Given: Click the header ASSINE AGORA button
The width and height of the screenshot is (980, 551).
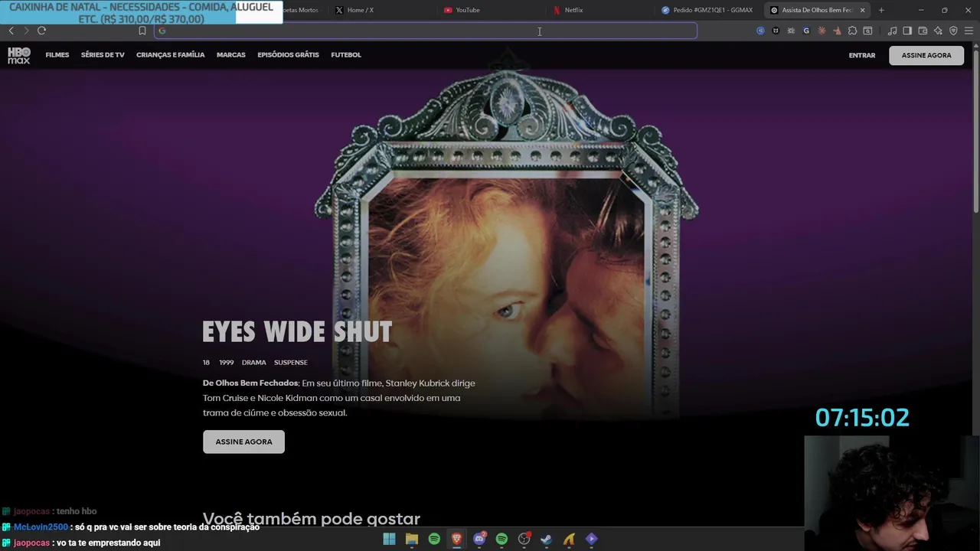Looking at the screenshot, I should pos(926,55).
